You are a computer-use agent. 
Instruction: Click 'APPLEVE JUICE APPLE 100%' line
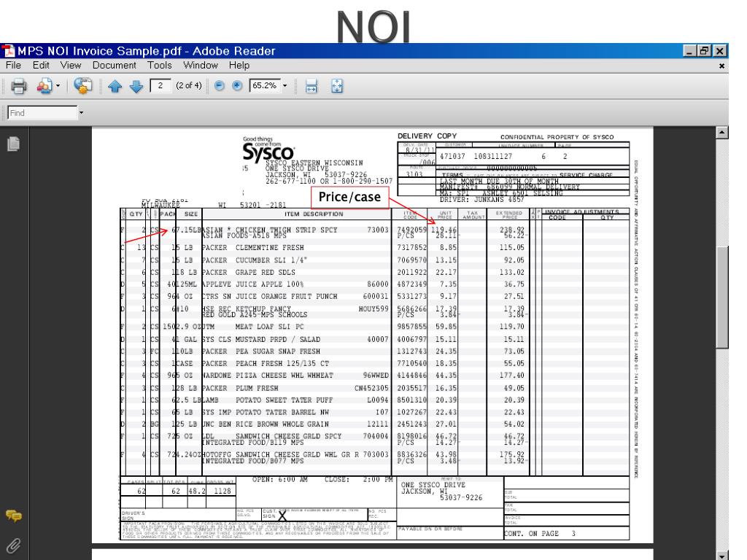pos(252,284)
